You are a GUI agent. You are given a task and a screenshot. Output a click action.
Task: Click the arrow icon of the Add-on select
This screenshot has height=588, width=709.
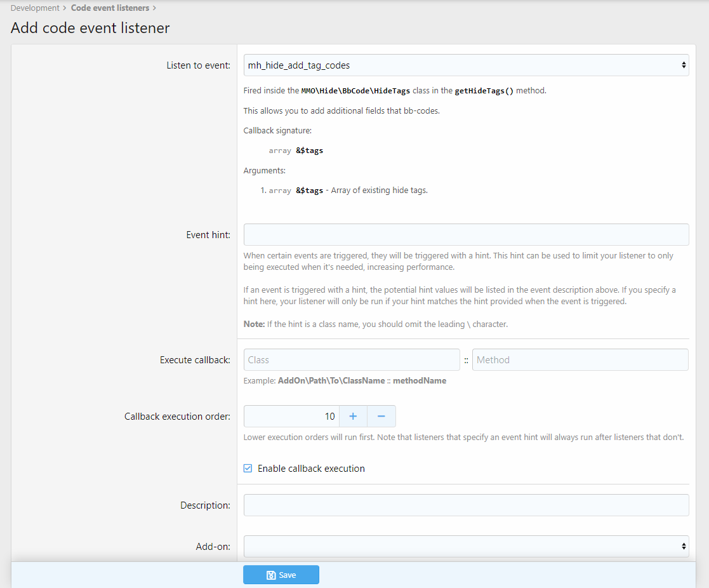[683, 546]
